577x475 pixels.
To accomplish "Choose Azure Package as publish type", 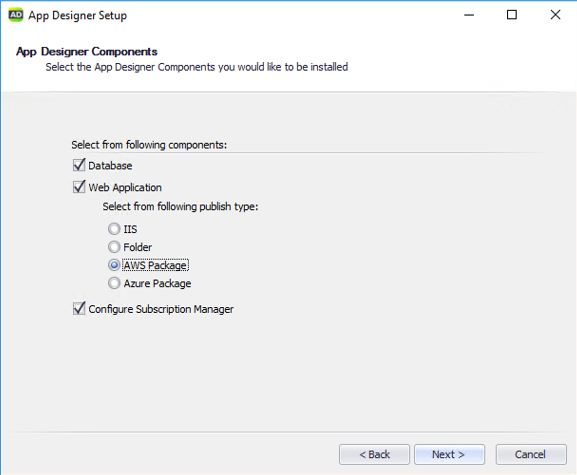I will tap(114, 283).
